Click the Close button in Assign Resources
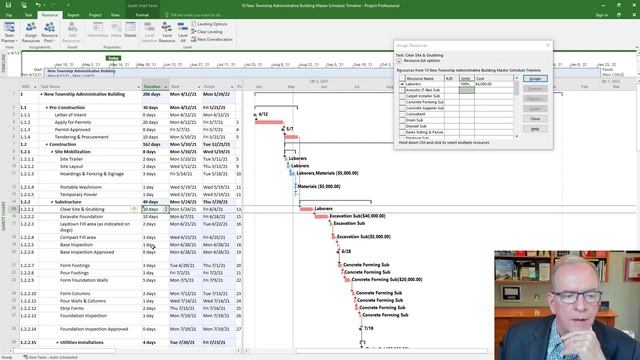This screenshot has height=360, width=640. (x=535, y=119)
